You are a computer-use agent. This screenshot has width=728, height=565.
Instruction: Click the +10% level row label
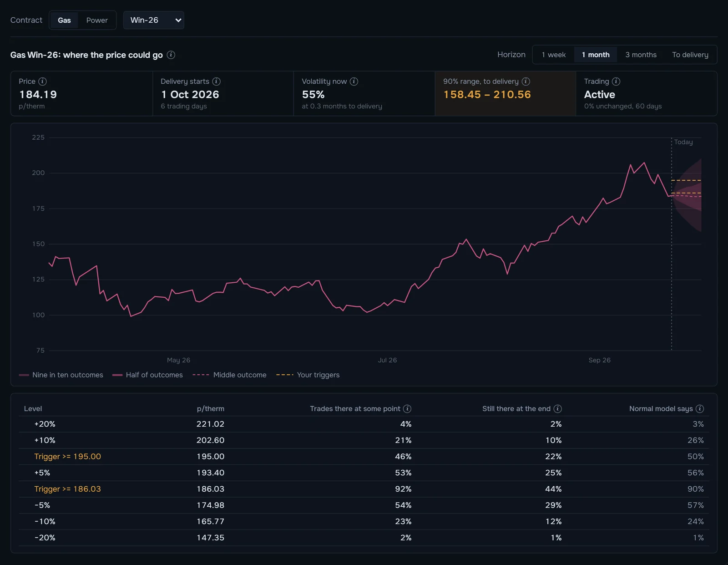click(45, 440)
